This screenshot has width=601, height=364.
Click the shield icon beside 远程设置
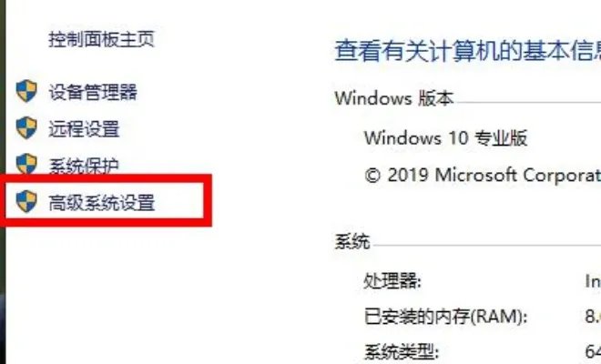click(x=26, y=128)
